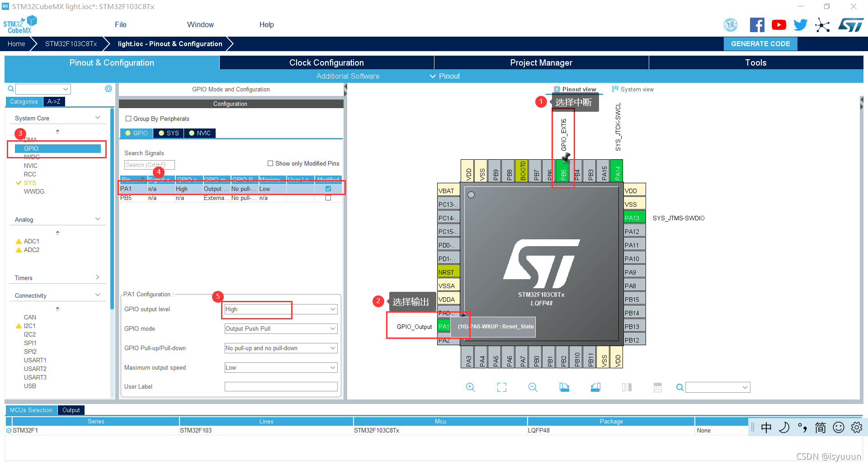Go to STM32F103C8Tx breadcrumb
This screenshot has width=868, height=466.
[x=71, y=44]
